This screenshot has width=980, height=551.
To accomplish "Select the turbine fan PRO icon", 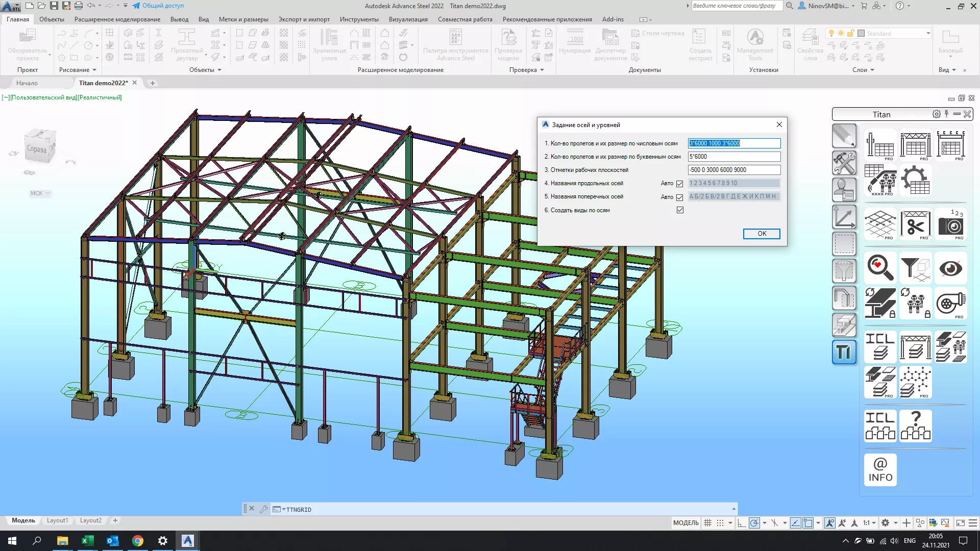I will point(950,304).
